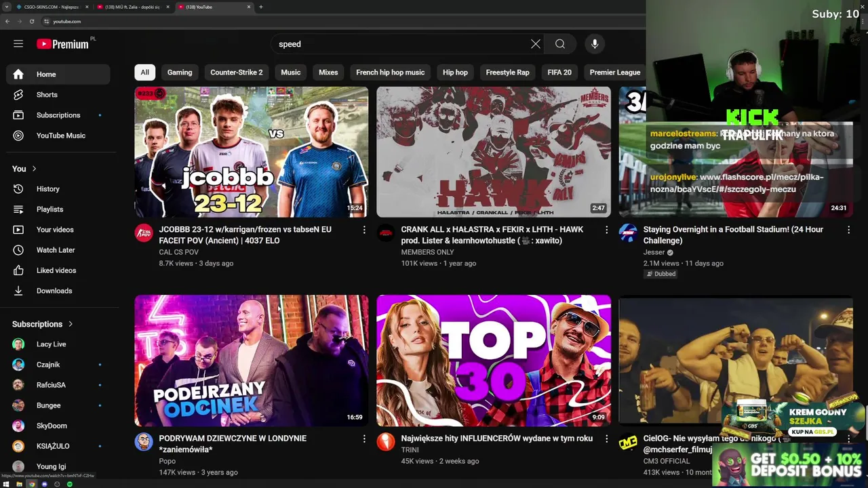Open YouTube Music from the sidebar
This screenshot has width=868, height=488.
tap(58, 136)
